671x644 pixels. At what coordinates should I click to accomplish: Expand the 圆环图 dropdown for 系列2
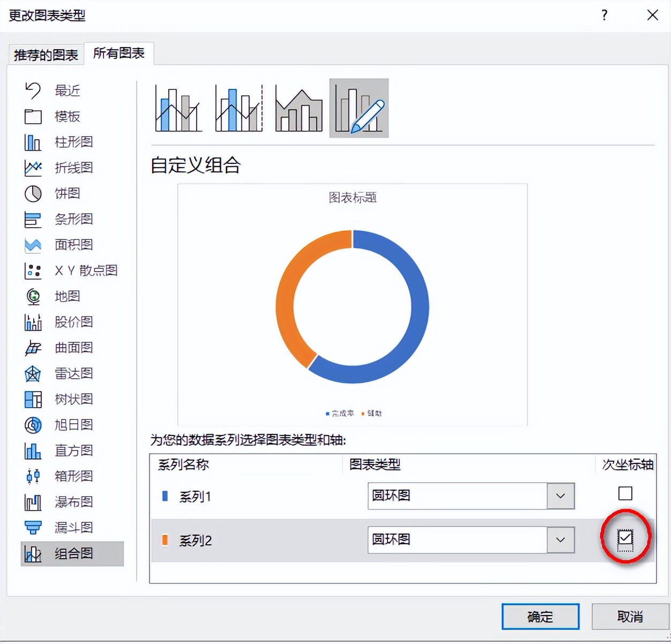coord(560,540)
